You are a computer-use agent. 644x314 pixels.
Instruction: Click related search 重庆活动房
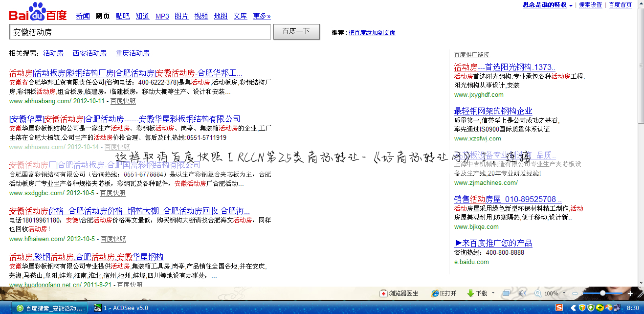133,53
